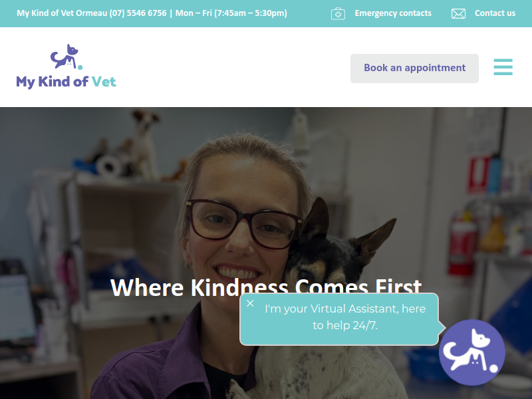Click the Where Kindness Comes First heading
Viewport: 532px width, 399px height.
(266, 287)
